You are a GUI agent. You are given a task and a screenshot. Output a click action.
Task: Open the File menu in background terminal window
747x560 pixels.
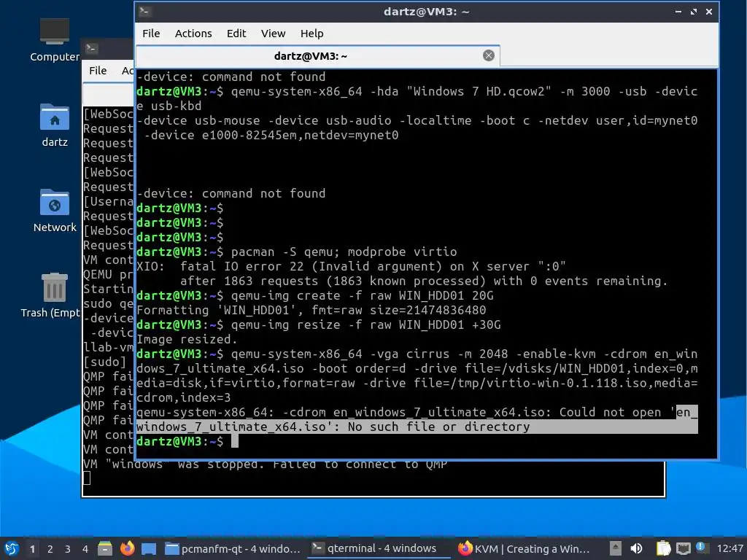[98, 71]
